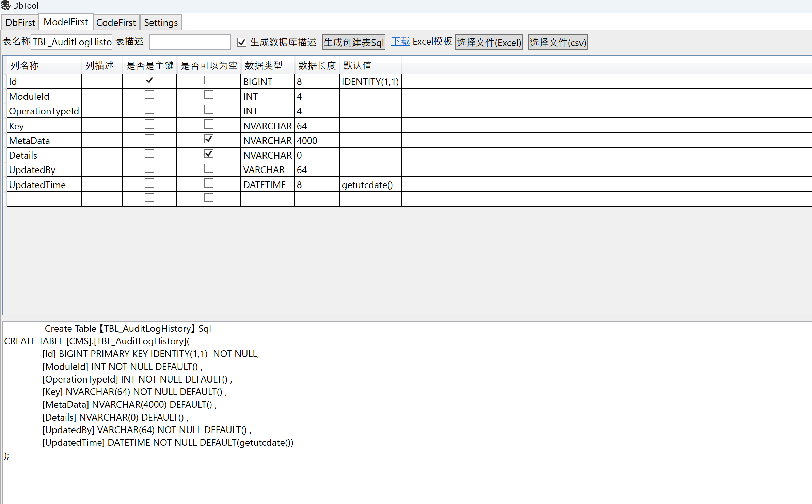The height and width of the screenshot is (504, 812).
Task: Select the BIGINT data type cell
Action: (x=267, y=82)
